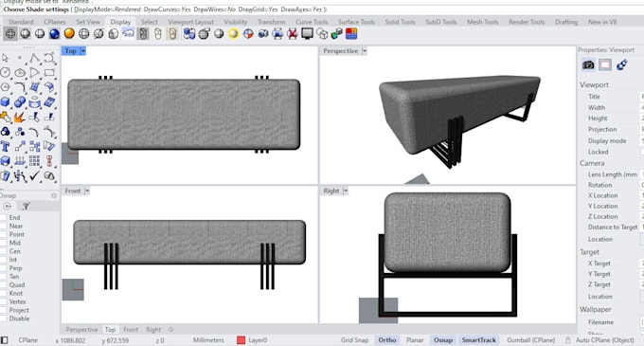Open the Top viewport dropdown arrow

tap(83, 51)
